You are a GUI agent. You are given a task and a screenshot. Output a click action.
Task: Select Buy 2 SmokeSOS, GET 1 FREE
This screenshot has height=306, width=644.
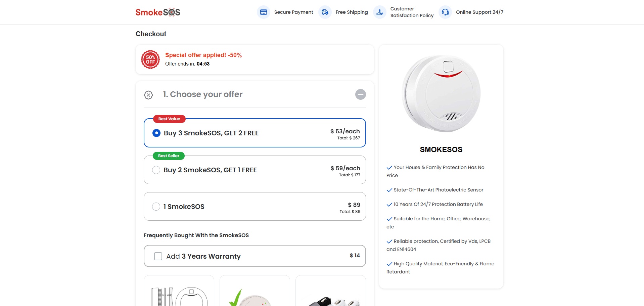click(156, 170)
